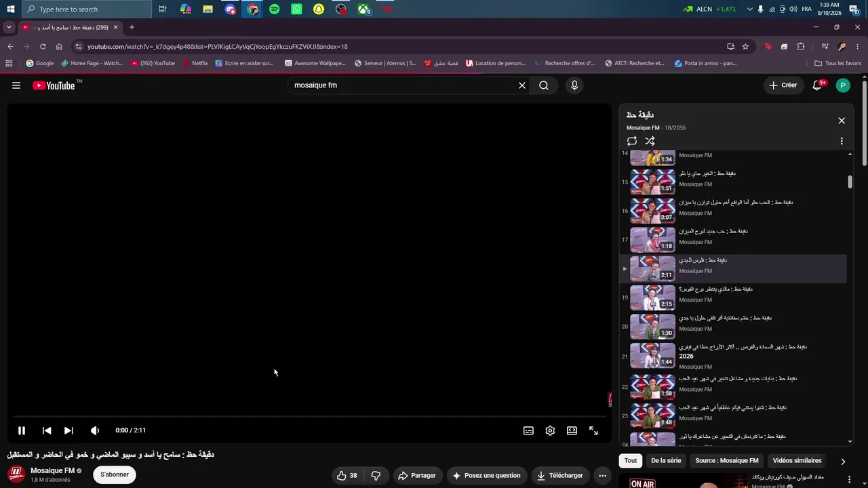Share the video with Partager
Image resolution: width=868 pixels, height=488 pixels.
pyautogui.click(x=417, y=476)
